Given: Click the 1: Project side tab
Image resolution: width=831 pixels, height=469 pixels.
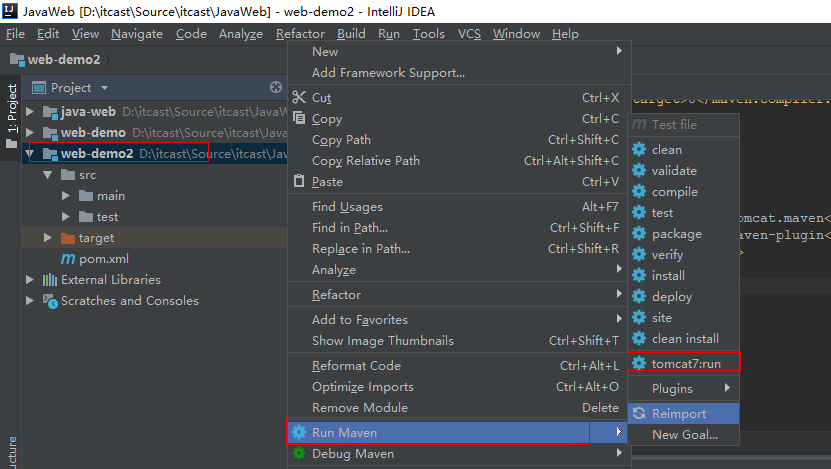Looking at the screenshot, I should click(12, 109).
